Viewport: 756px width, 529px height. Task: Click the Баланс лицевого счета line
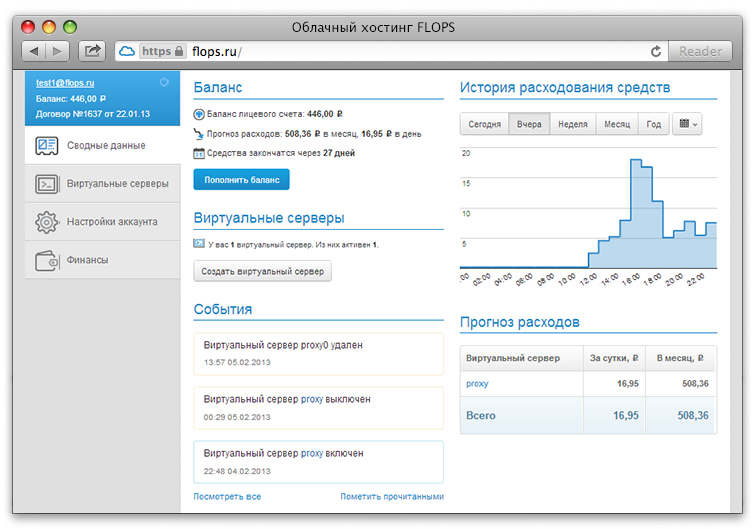[x=275, y=114]
